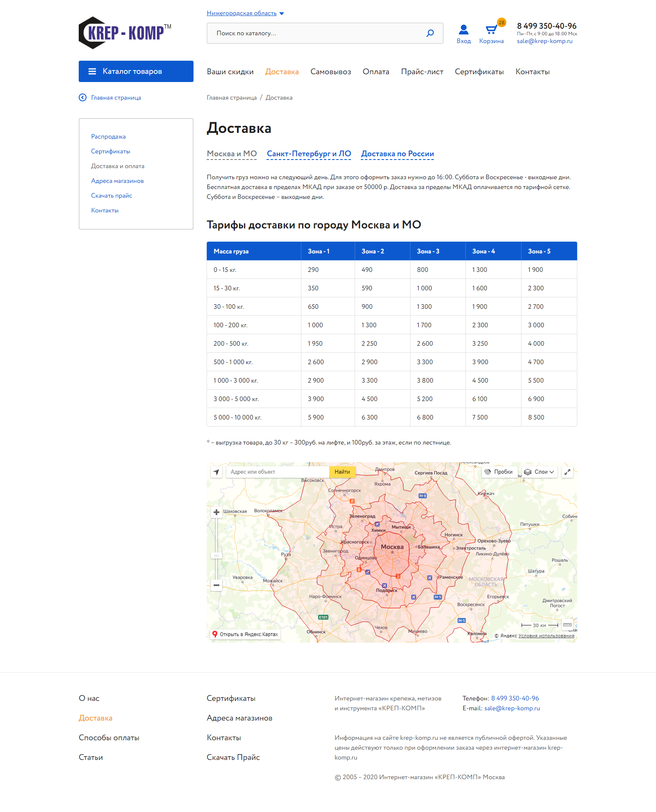Open the footer Адреса магазинов link

click(239, 718)
